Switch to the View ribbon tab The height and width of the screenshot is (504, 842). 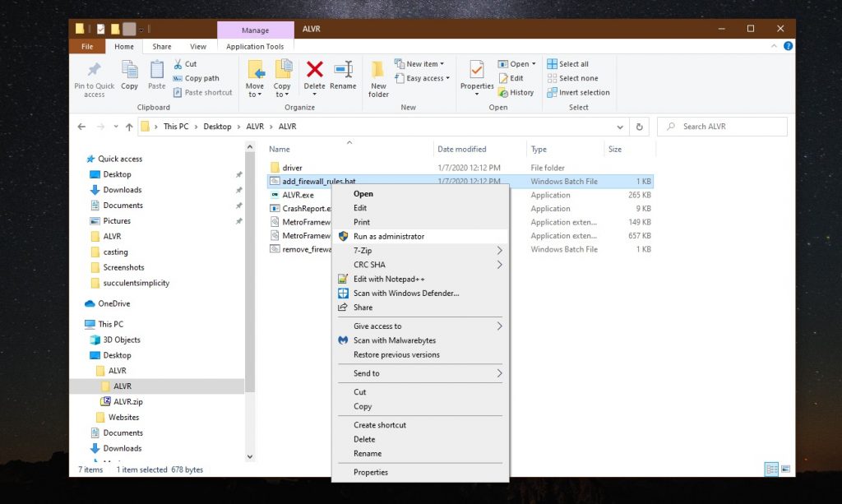tap(197, 47)
